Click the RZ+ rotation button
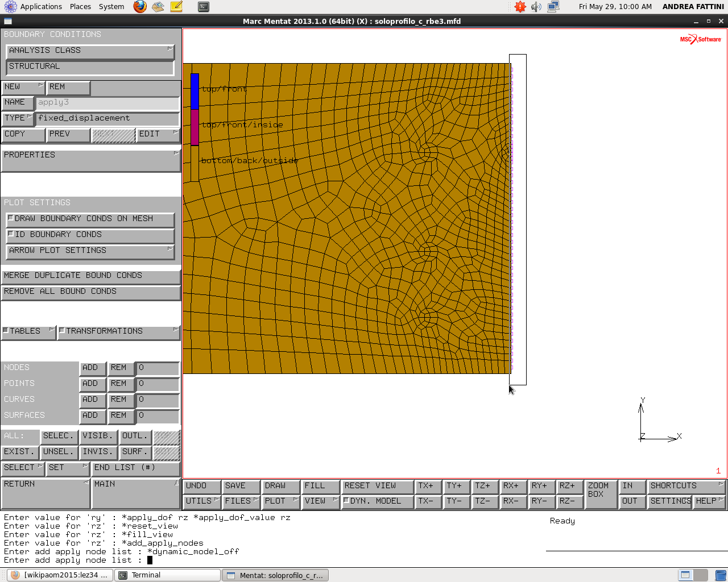 click(570, 486)
